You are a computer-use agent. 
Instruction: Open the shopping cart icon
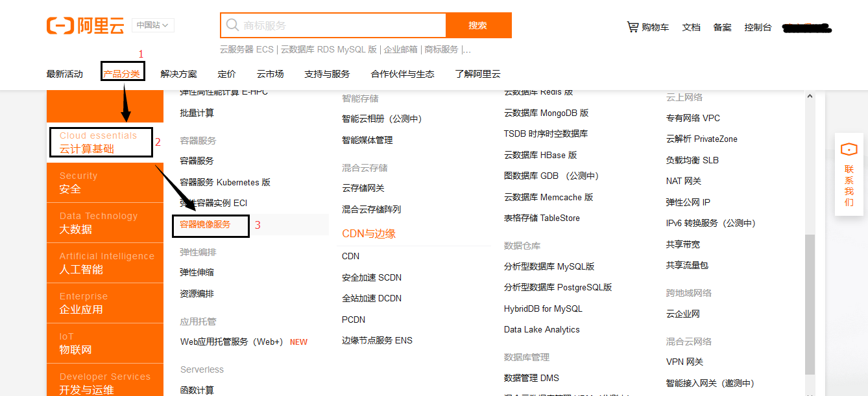click(633, 27)
